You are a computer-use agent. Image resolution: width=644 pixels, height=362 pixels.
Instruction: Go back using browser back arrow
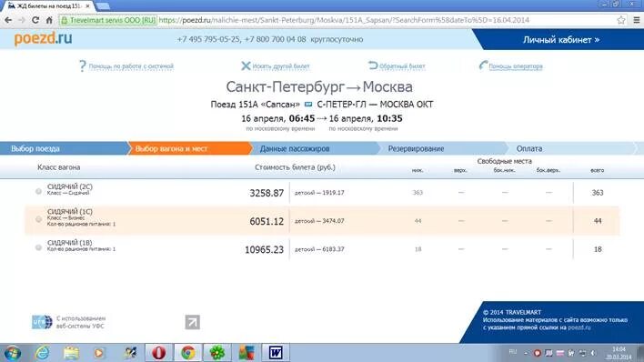click(x=8, y=20)
